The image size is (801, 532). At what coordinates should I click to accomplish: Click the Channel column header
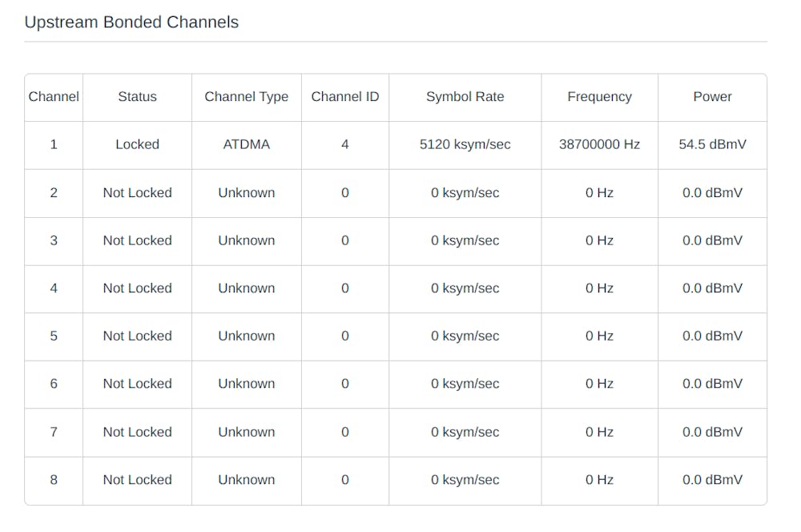point(54,97)
